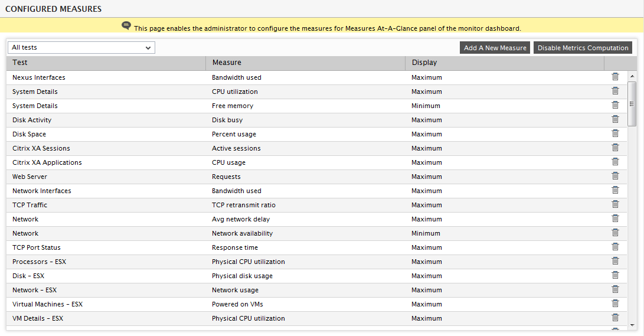Delete the Web Server Requests row

click(615, 176)
